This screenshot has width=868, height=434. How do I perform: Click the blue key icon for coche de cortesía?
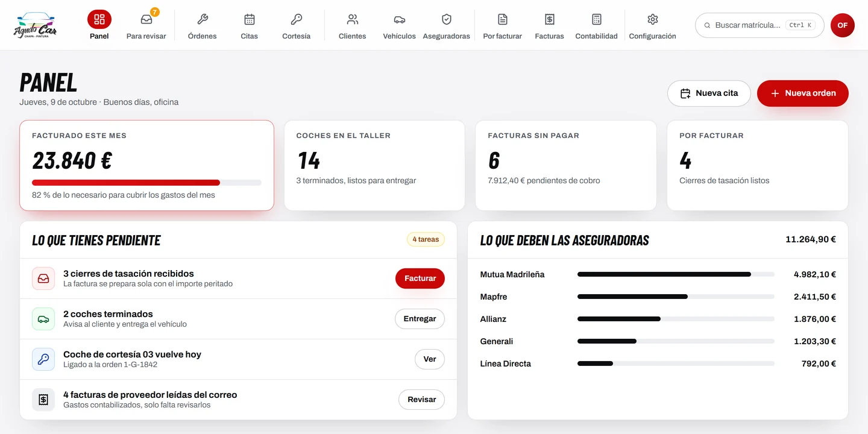pyautogui.click(x=43, y=359)
